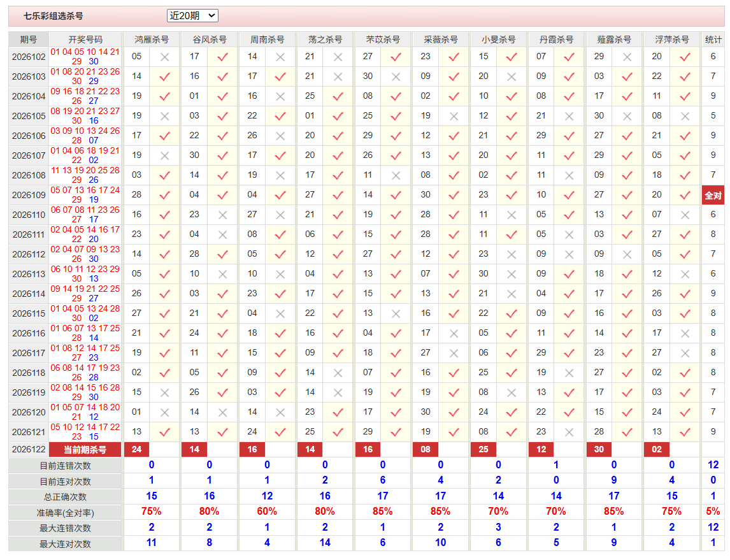Image resolution: width=730 pixels, height=560 pixels.
Task: Click the checkmark for 谷风杀号 in row 2026121
Action: [222, 433]
